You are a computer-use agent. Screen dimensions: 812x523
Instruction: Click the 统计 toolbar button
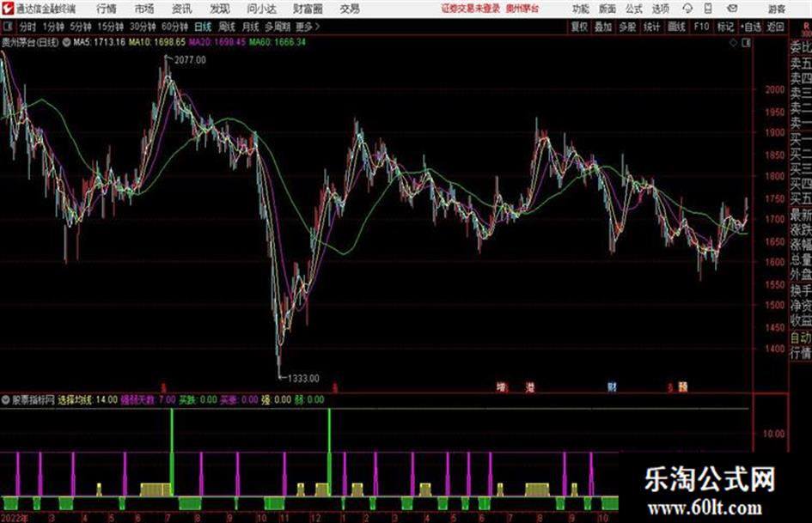pos(651,27)
